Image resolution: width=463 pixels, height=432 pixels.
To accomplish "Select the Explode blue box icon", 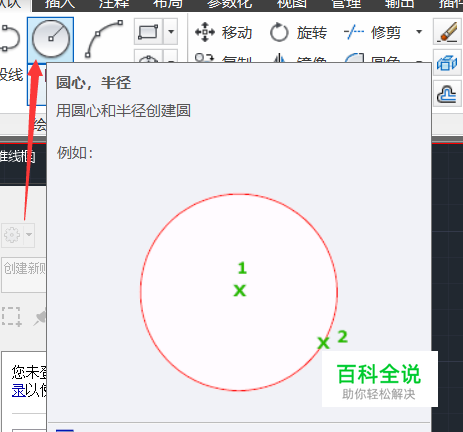I will coord(447,63).
